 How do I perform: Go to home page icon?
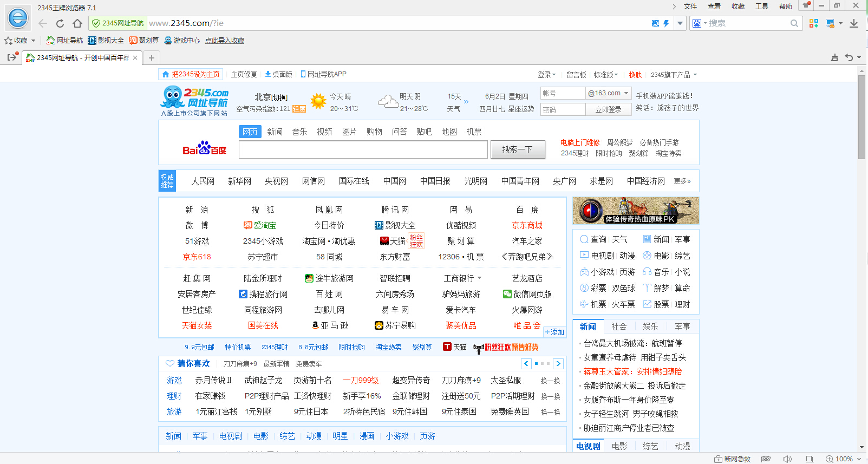77,23
